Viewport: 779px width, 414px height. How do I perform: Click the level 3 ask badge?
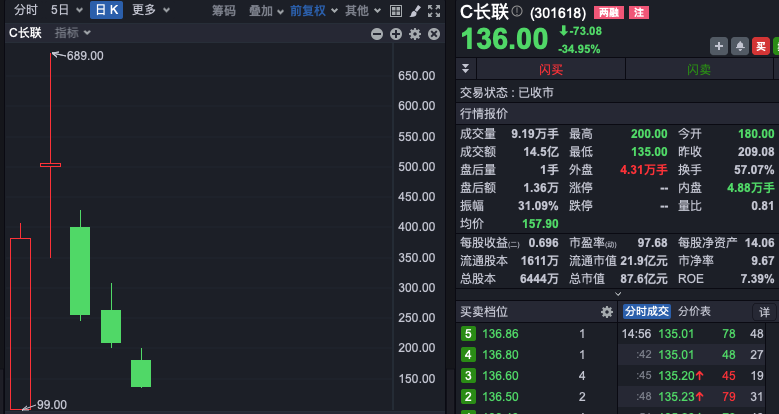(x=467, y=376)
